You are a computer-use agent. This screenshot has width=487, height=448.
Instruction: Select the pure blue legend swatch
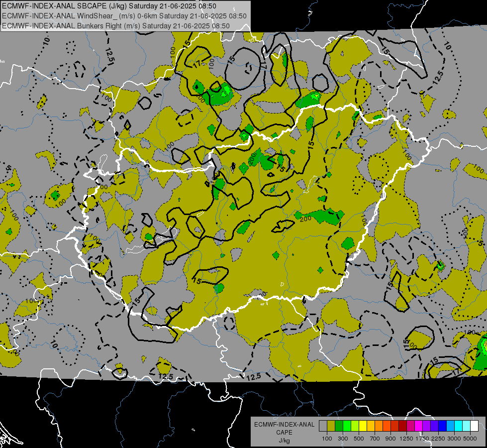click(x=443, y=426)
